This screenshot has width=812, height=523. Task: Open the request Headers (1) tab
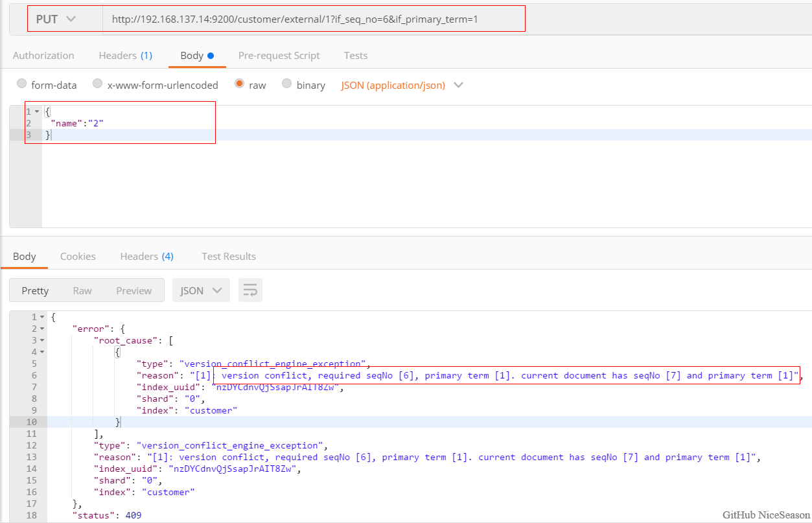coord(125,56)
